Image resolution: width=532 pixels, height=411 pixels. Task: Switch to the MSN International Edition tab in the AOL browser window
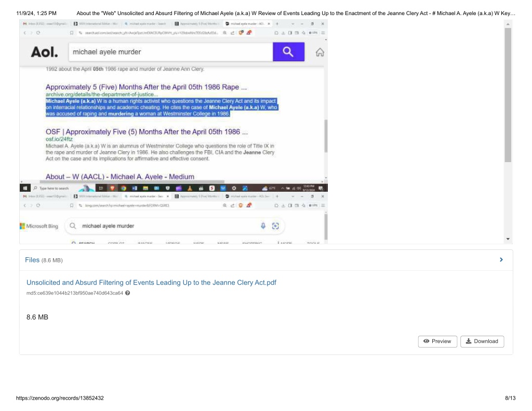click(96, 24)
